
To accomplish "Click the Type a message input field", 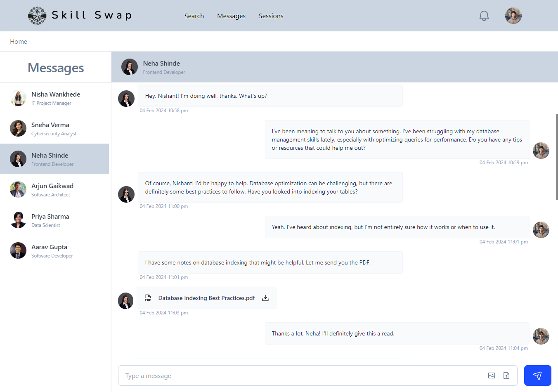I will coord(289,375).
